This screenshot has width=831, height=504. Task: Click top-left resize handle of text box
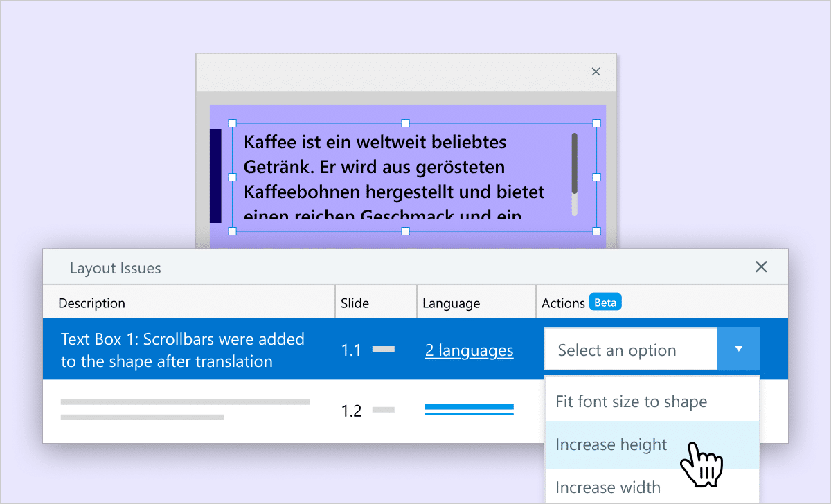click(x=233, y=123)
